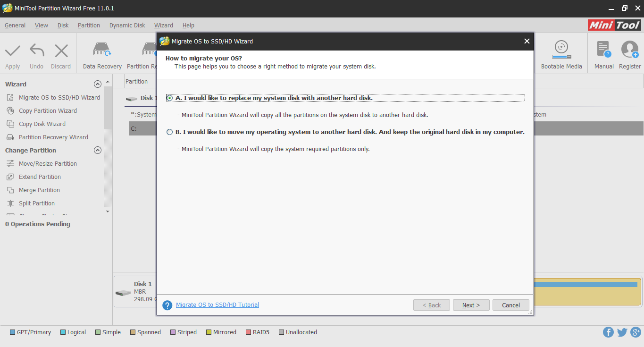Viewport: 644px width, 347px height.
Task: Choose option B to move OS only
Action: pyautogui.click(x=169, y=132)
